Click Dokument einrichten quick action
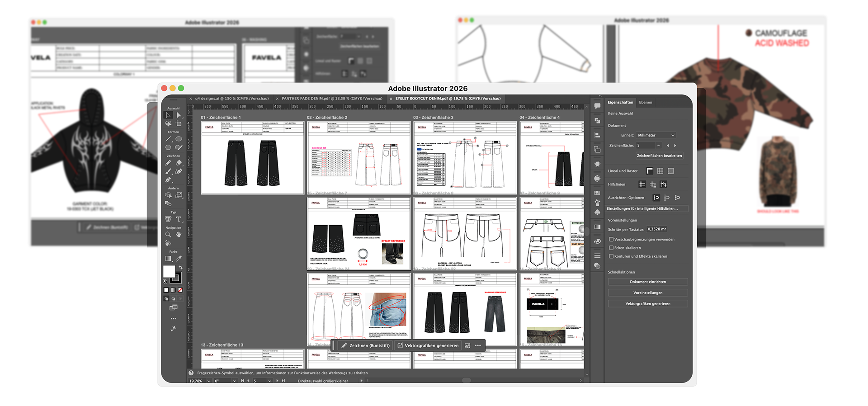The height and width of the screenshot is (406, 868). coord(648,282)
